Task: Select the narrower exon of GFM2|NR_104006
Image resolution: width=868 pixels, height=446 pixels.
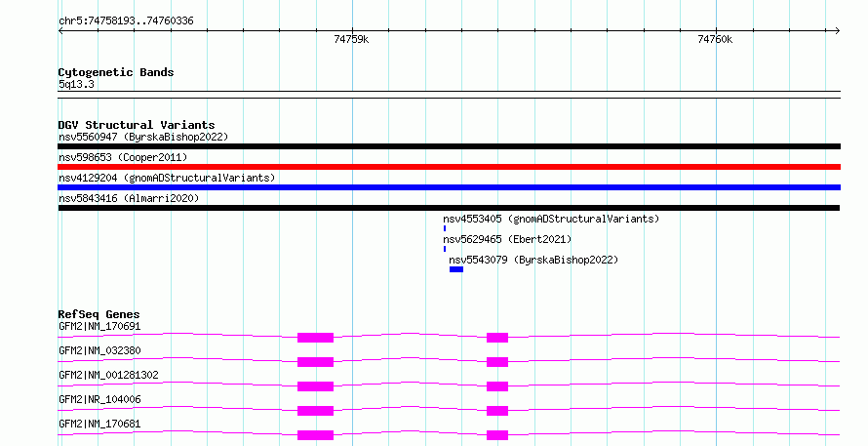Action: coord(497,411)
